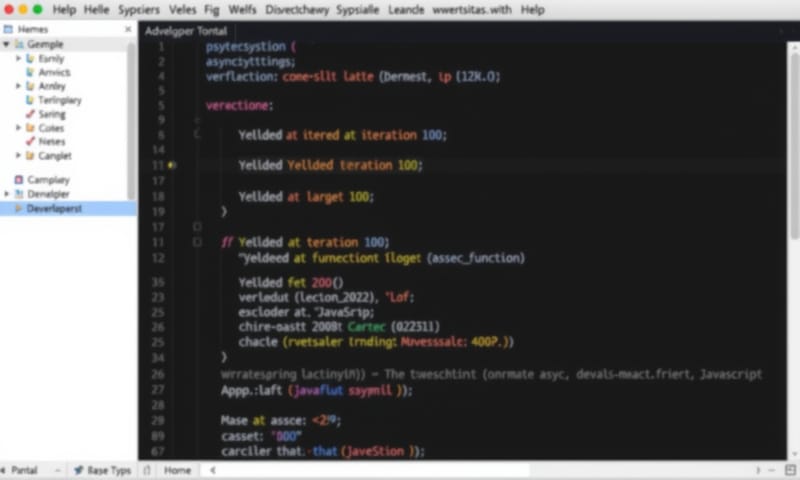
Task: Toggle the fold marker on ff Yellded line
Action: (x=197, y=242)
